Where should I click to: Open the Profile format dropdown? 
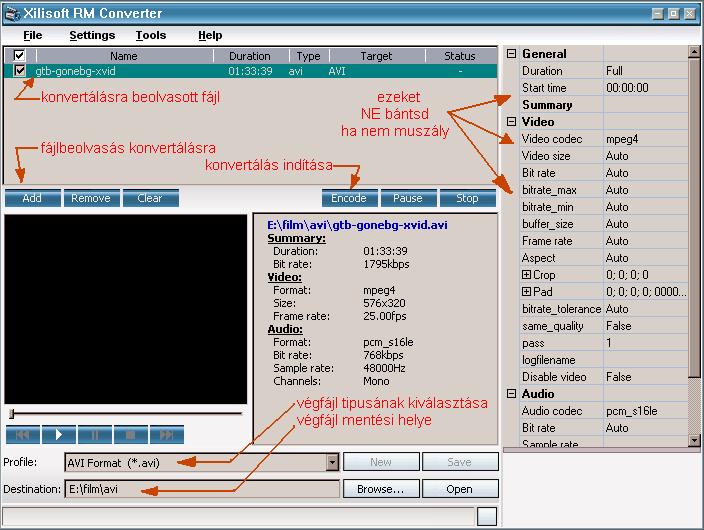pos(332,462)
